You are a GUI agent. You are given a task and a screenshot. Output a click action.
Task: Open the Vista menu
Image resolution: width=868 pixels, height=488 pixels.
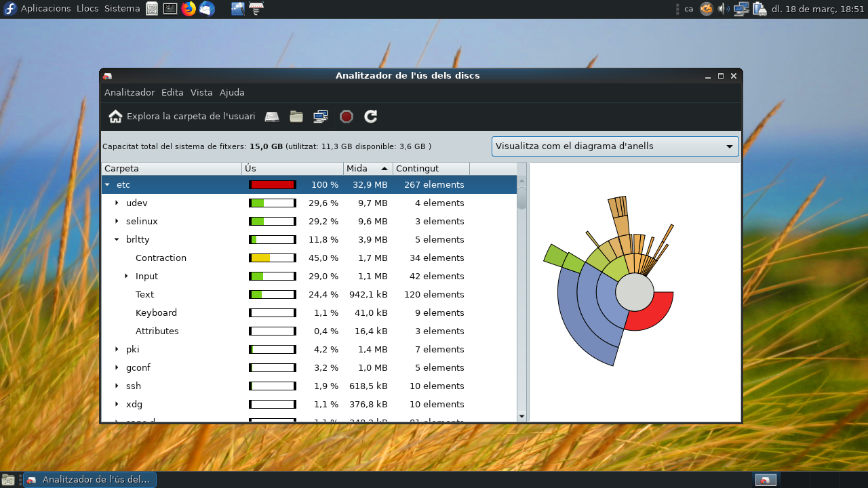(201, 92)
